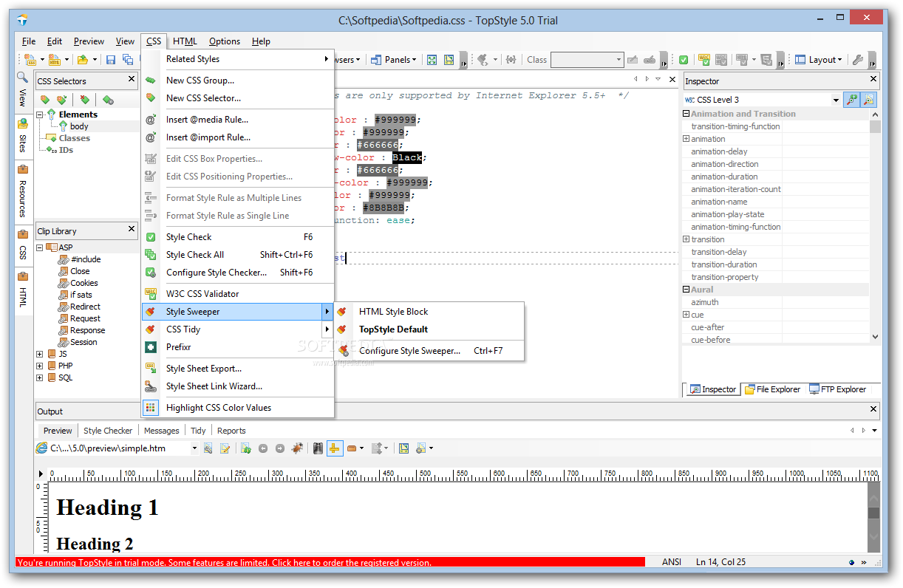Click the edit preview file pencil icon
The height and width of the screenshot is (588, 903).
click(x=225, y=448)
